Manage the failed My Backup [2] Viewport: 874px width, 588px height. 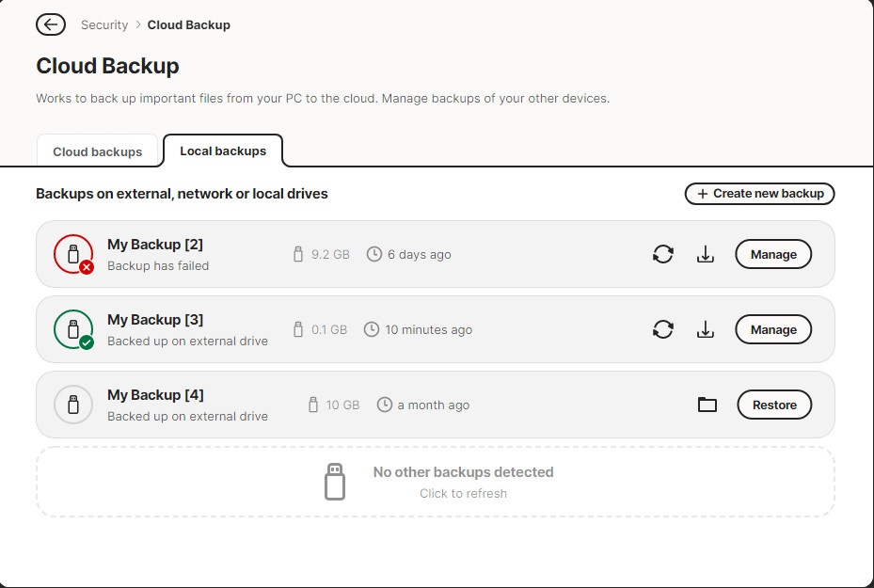point(773,254)
